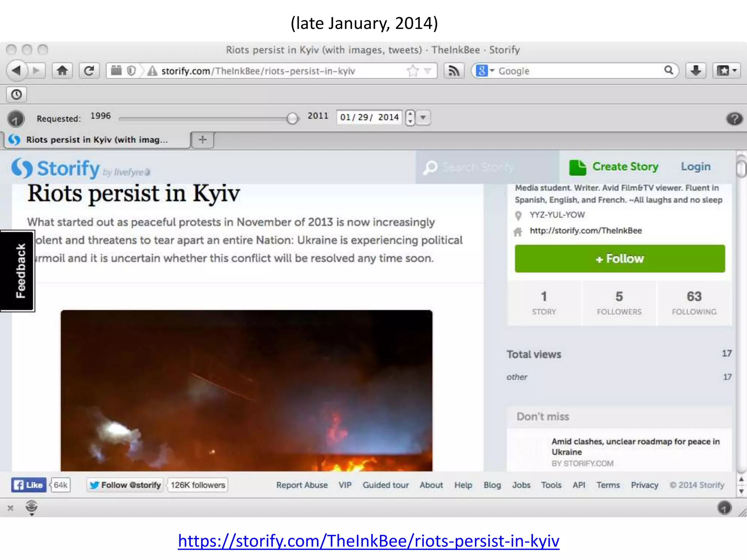747x560 pixels.
Task: Click the Blog footer link
Action: tap(492, 485)
